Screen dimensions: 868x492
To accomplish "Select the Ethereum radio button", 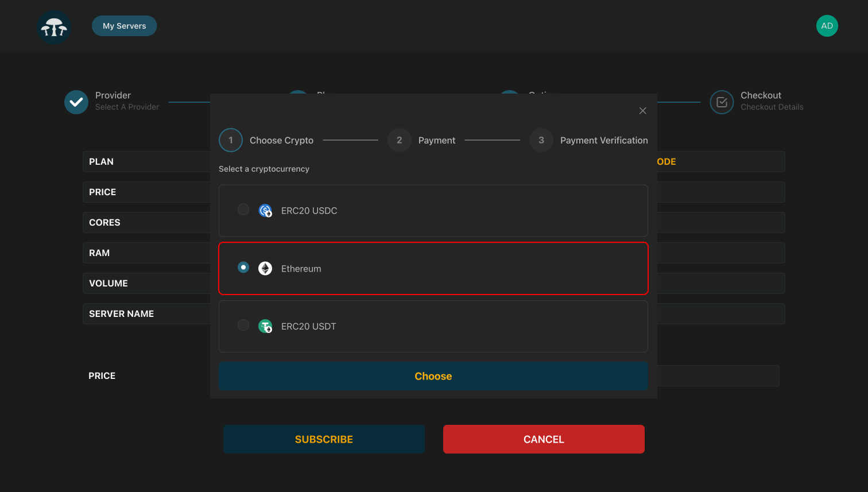I will coord(243,268).
